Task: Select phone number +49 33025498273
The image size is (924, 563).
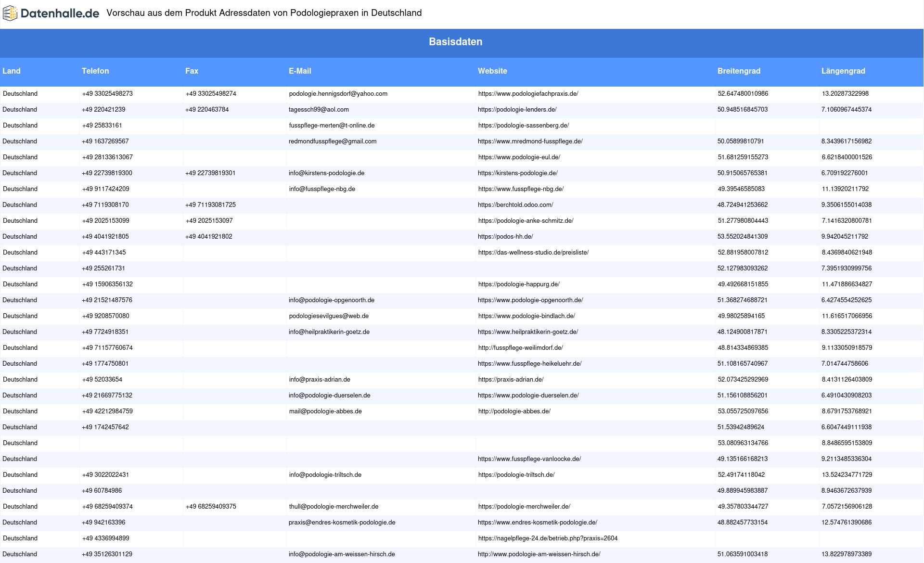Action: pos(107,94)
